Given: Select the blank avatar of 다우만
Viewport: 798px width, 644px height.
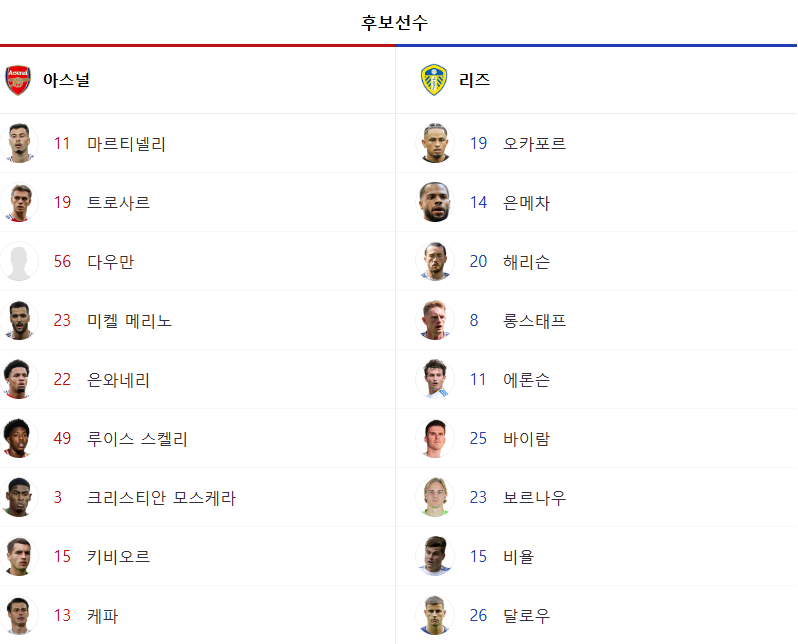Looking at the screenshot, I should click(19, 261).
